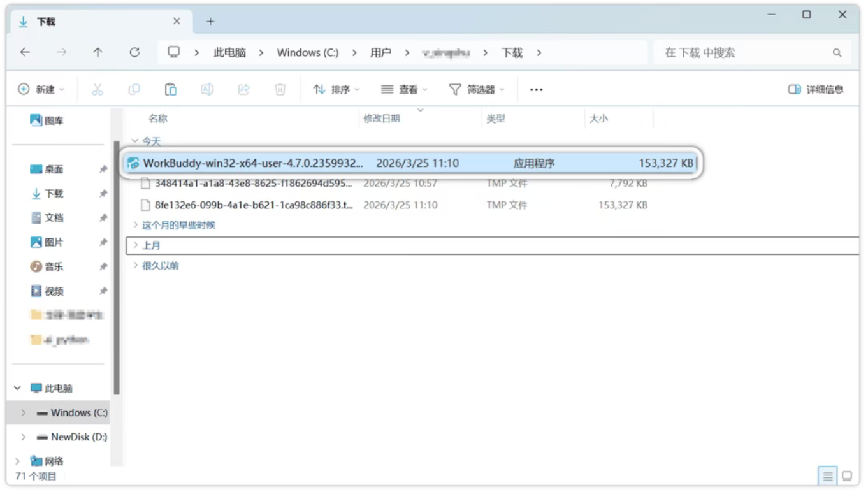The image size is (868, 492).
Task: Expand 网络 in the navigation pane
Action: pyautogui.click(x=18, y=461)
